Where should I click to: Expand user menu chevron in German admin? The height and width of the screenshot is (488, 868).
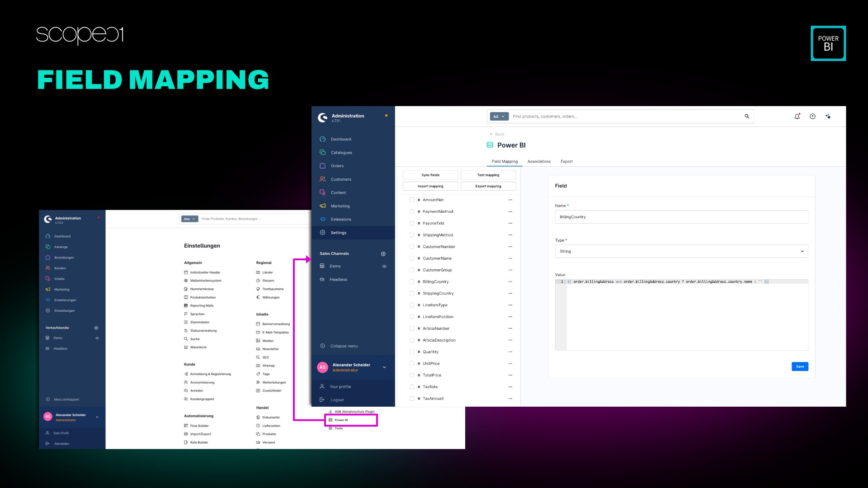pos(97,417)
